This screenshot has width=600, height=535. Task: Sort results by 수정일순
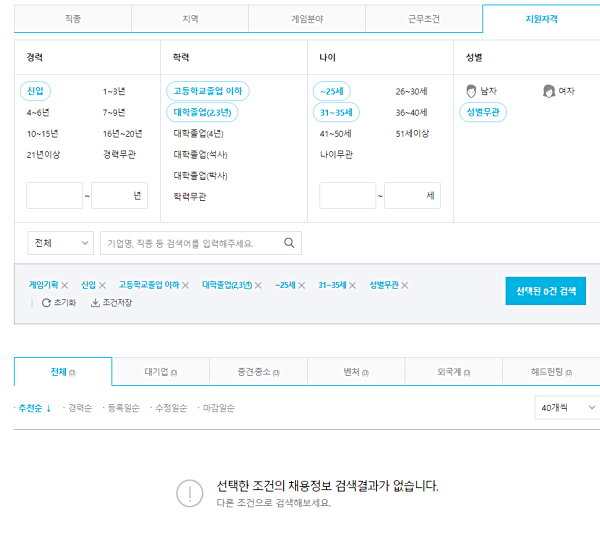pos(171,408)
